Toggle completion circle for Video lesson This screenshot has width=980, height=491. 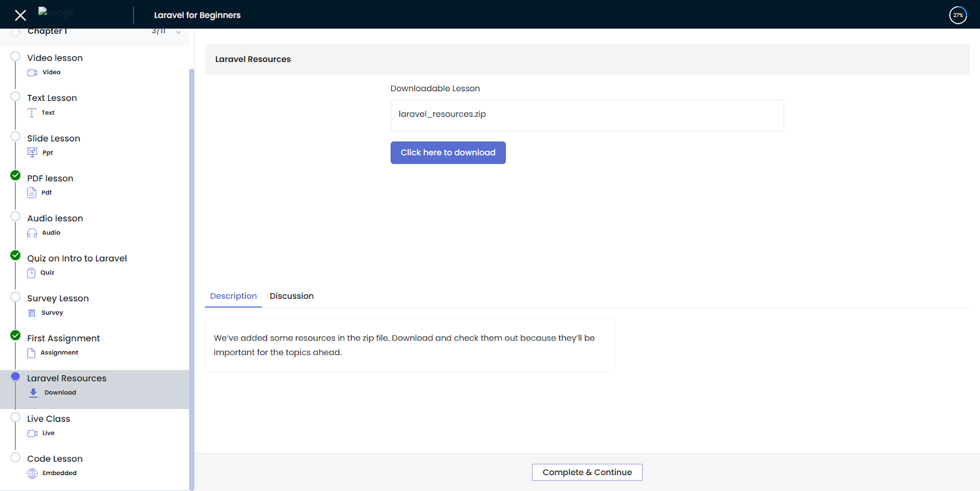15,56
